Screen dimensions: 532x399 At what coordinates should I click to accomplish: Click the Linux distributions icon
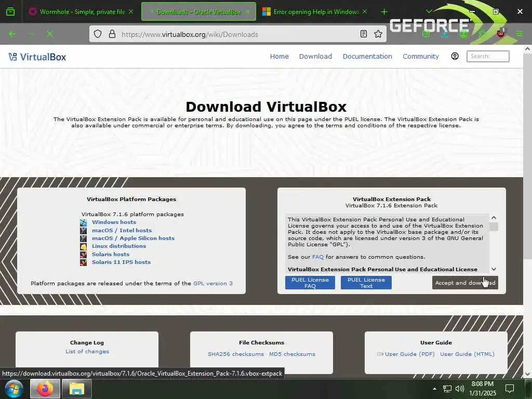tap(84, 247)
